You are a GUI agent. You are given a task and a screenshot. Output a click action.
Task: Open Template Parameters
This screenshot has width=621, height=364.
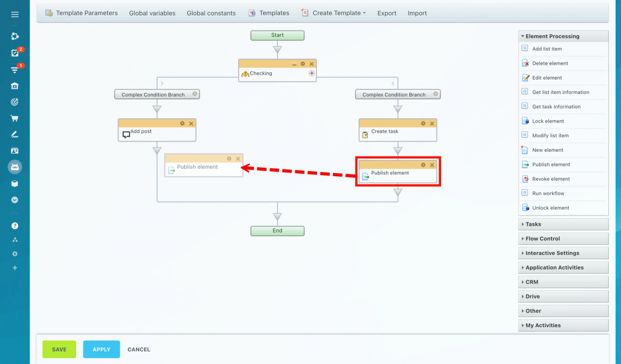82,13
